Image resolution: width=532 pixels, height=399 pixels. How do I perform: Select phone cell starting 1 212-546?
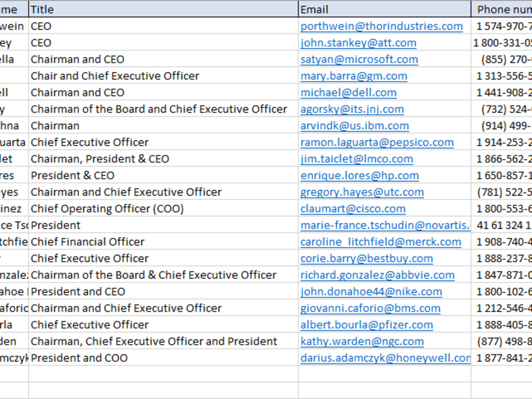tap(502, 309)
